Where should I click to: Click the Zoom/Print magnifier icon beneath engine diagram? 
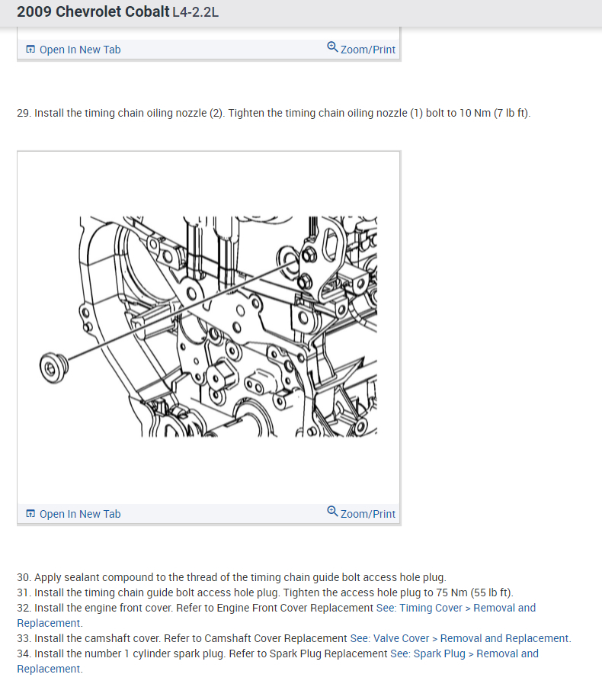pos(332,511)
